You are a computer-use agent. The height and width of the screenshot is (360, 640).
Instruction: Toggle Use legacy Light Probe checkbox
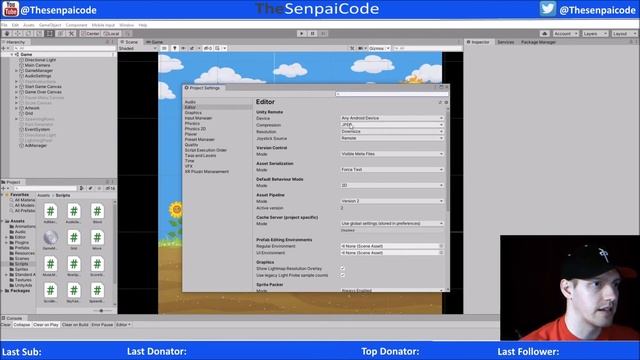pyautogui.click(x=342, y=275)
